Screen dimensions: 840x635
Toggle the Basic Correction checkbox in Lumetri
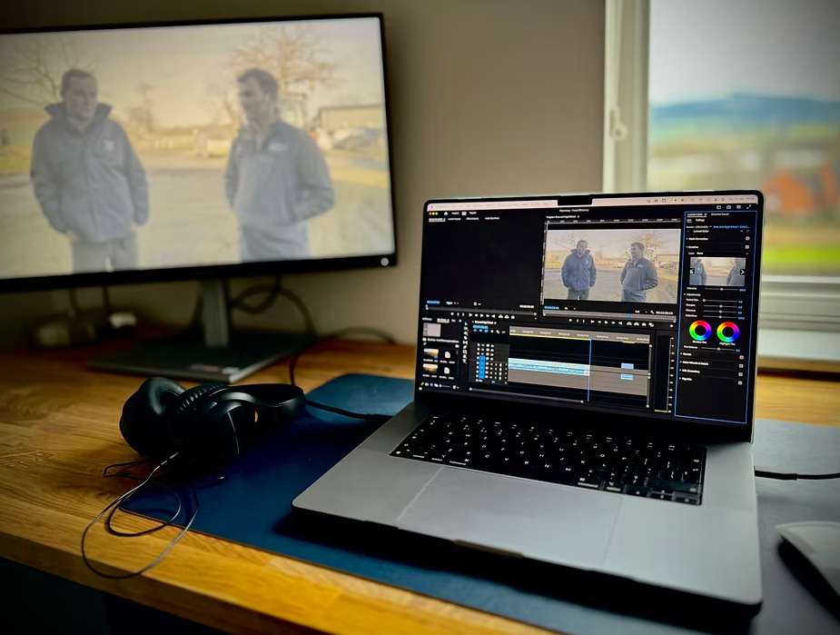pos(746,237)
